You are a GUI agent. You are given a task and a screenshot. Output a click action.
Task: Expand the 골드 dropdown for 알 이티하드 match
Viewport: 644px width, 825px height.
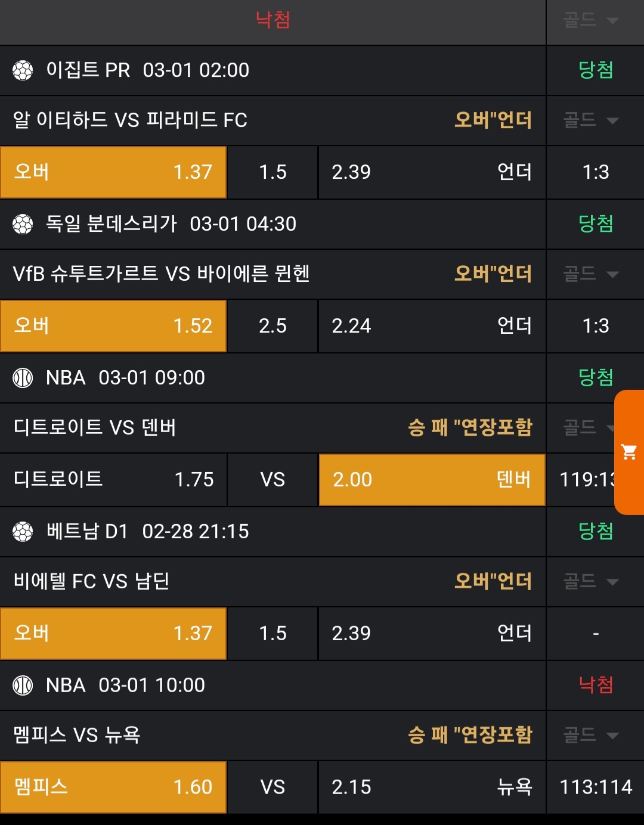[x=590, y=120]
